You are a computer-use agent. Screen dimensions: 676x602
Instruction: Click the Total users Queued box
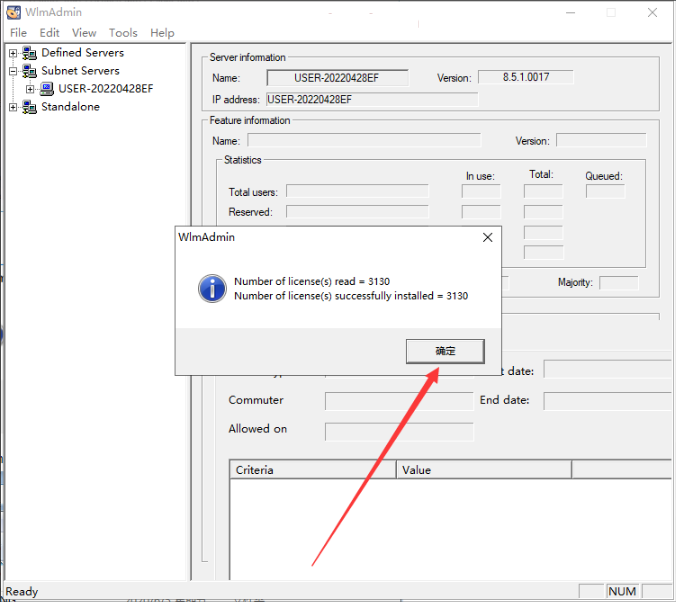(605, 191)
